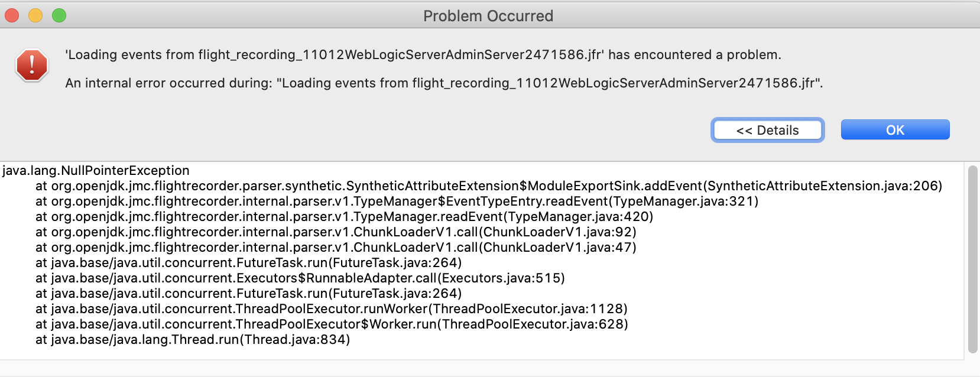980x377 pixels.
Task: Select the ChunkLoaderV1.java:92 stack line
Action: coord(336,232)
